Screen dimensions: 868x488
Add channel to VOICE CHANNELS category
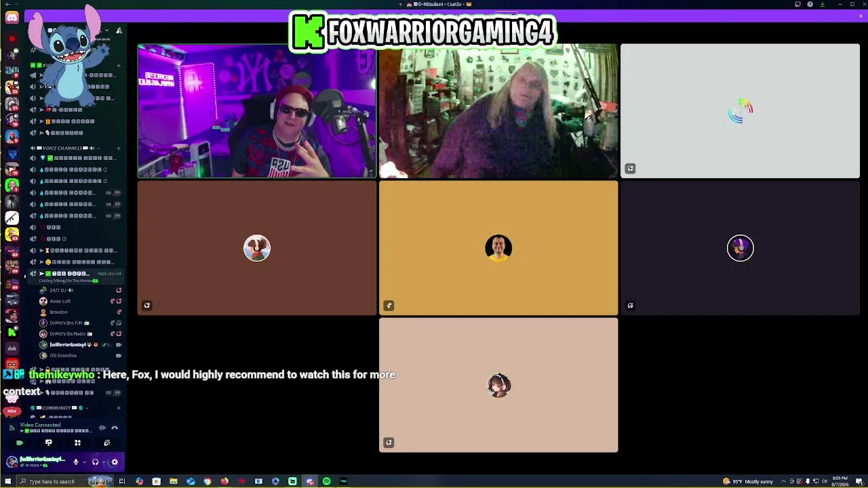(x=119, y=148)
